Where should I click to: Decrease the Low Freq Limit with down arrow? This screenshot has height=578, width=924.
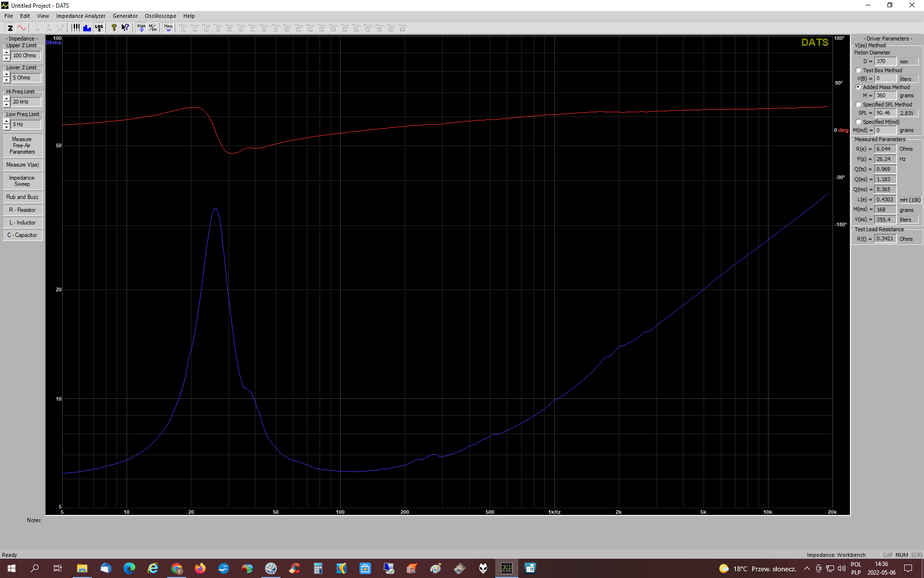coord(7,127)
